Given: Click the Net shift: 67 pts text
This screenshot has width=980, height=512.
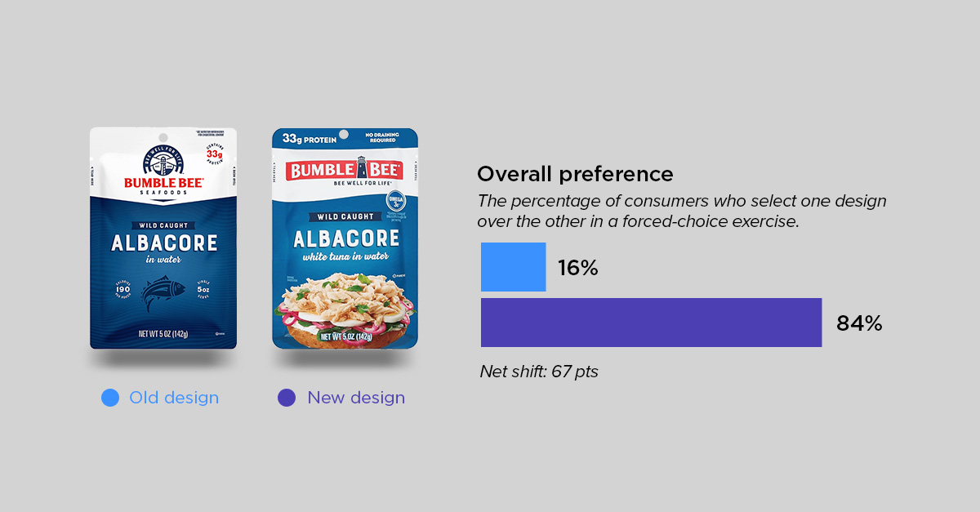Looking at the screenshot, I should (539, 372).
